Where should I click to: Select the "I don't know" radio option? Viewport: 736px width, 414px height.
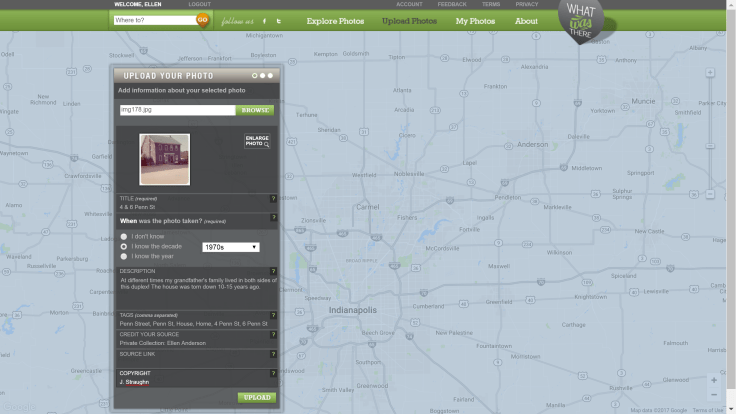click(124, 237)
